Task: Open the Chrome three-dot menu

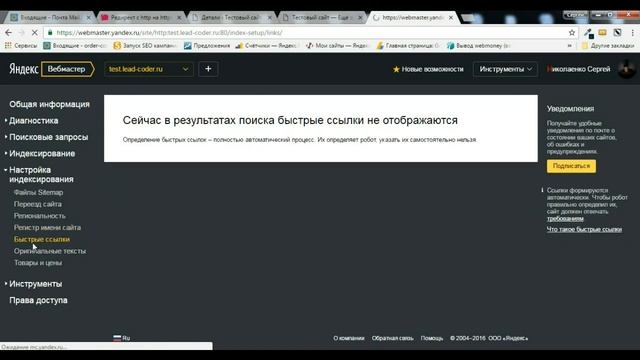Action: (633, 33)
